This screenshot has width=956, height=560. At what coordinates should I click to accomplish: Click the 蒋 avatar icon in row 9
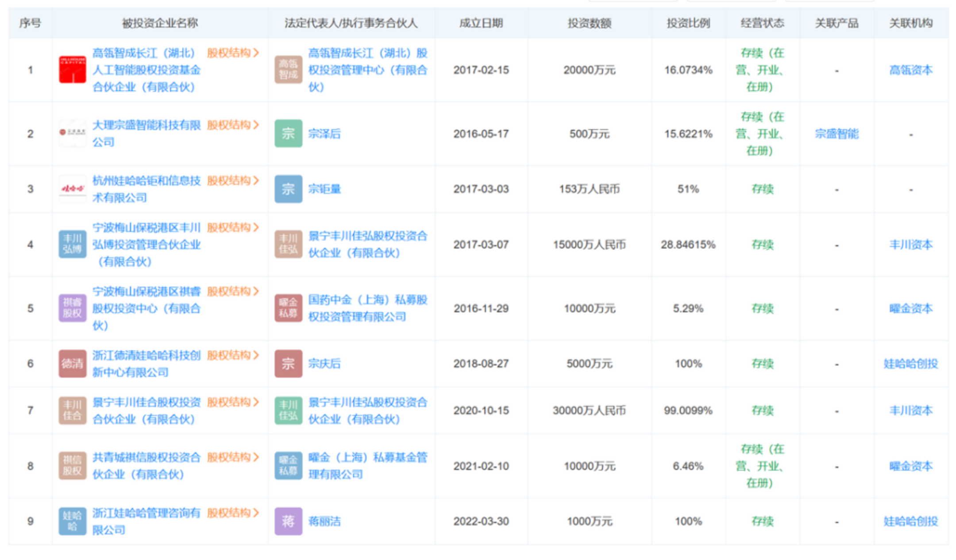[288, 521]
